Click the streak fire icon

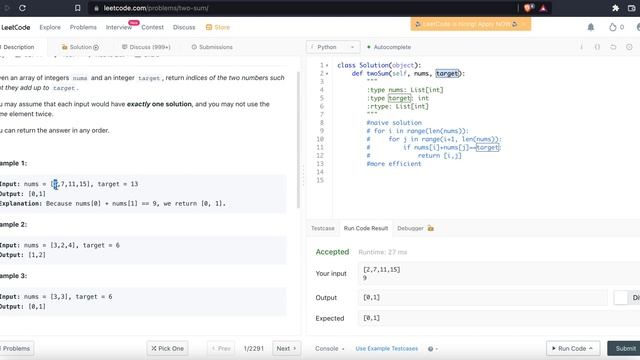pyautogui.click(x=613, y=27)
